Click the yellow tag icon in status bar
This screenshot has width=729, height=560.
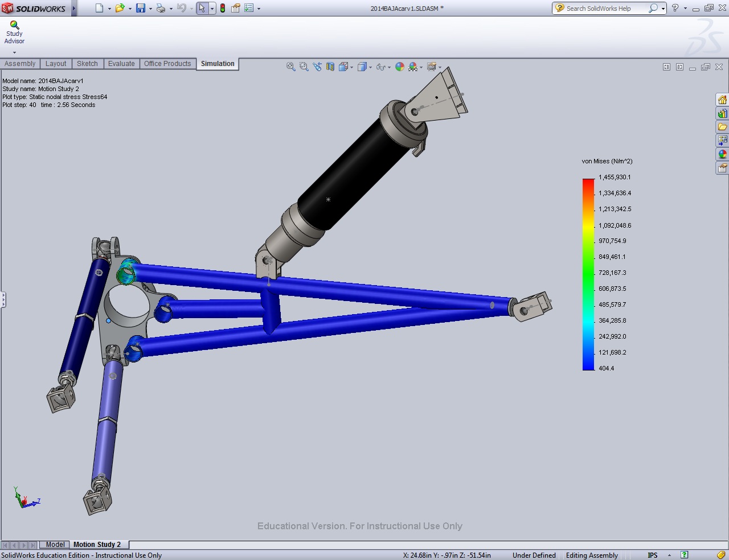[x=720, y=555]
